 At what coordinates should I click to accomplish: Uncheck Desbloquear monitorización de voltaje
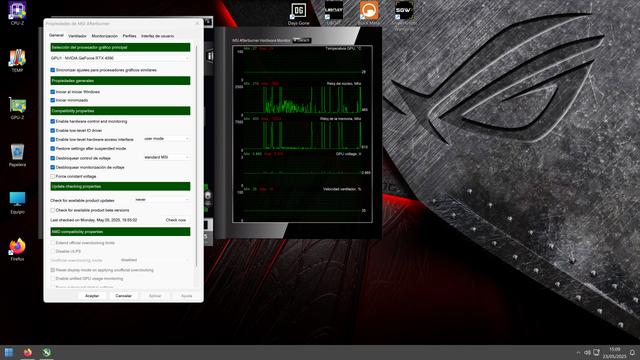53,167
